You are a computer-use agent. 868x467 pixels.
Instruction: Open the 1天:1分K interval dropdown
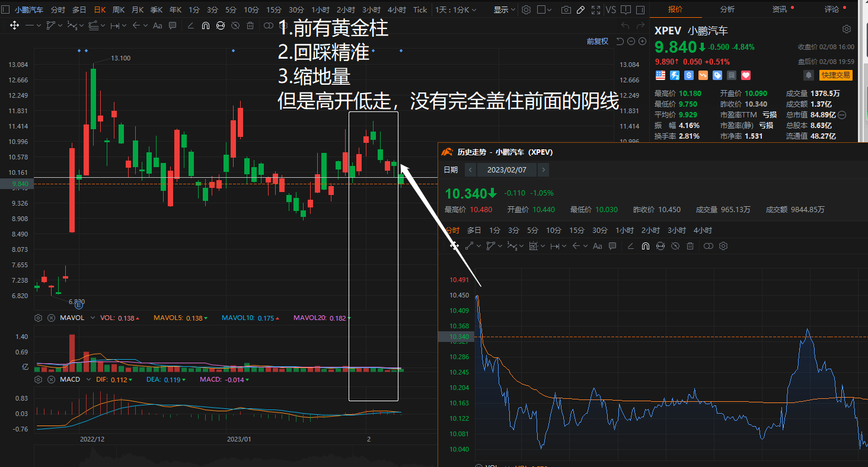tap(455, 10)
